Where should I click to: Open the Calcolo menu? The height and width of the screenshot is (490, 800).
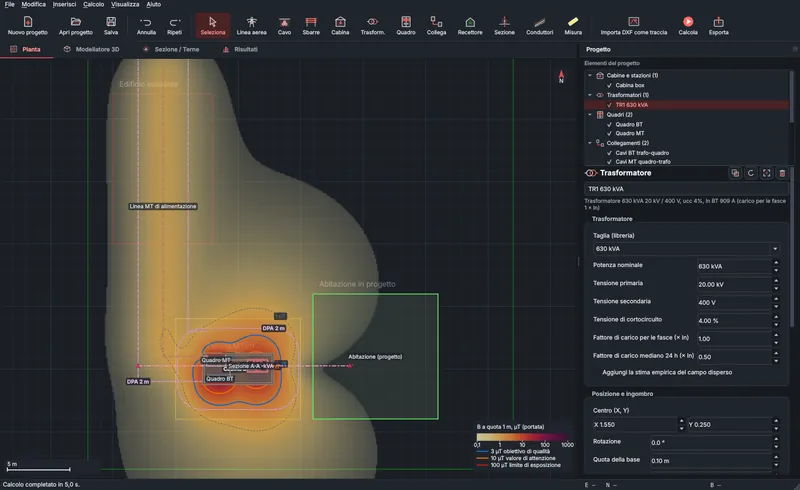click(x=93, y=4)
